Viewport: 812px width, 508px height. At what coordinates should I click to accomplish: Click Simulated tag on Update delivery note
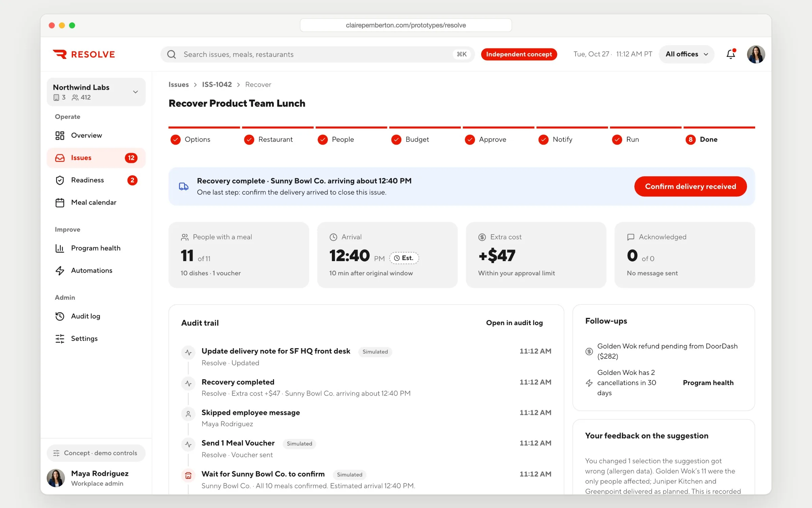point(375,352)
